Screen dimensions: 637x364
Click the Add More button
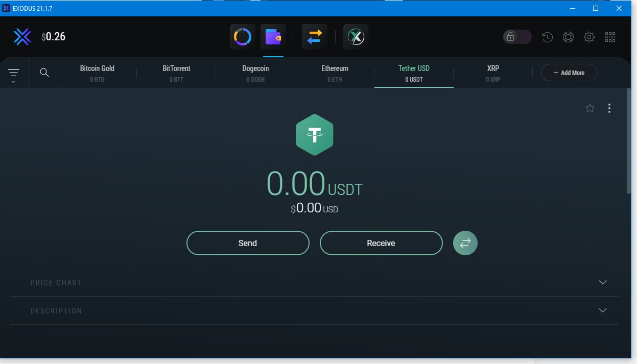click(569, 72)
